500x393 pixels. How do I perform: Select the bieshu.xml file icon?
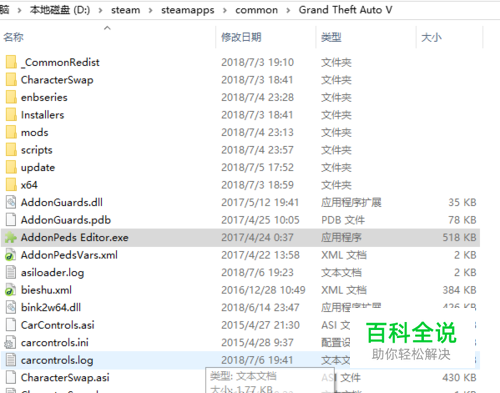(10, 290)
